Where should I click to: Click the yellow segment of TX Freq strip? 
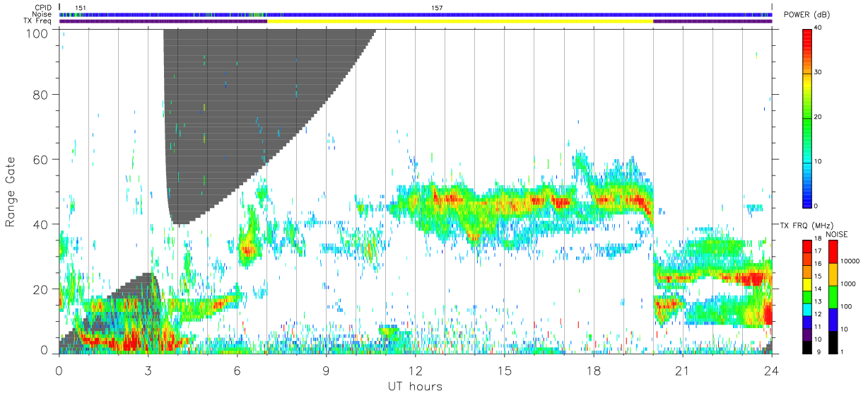point(460,21)
